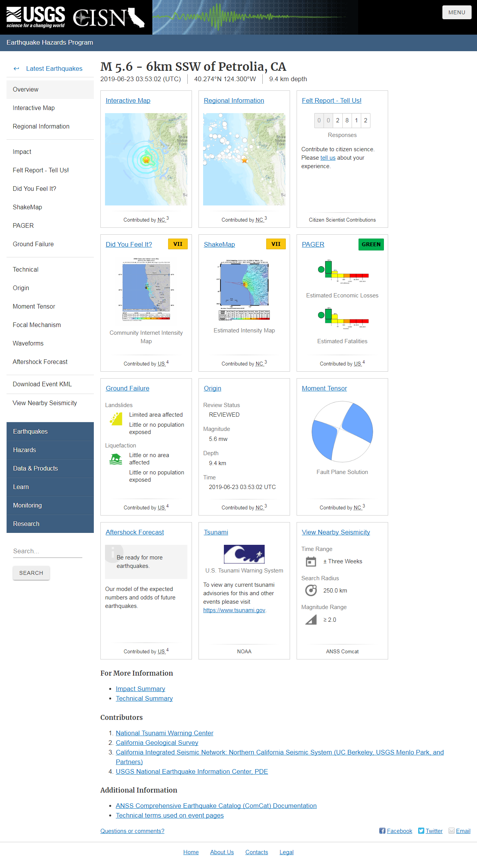
Task: Share the event via Twitter
Action: (430, 831)
